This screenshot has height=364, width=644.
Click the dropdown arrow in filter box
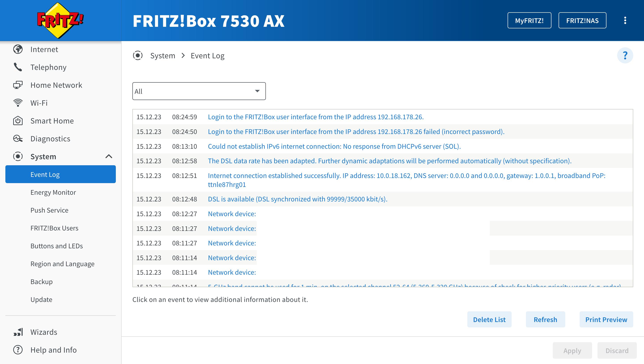pos(257,91)
